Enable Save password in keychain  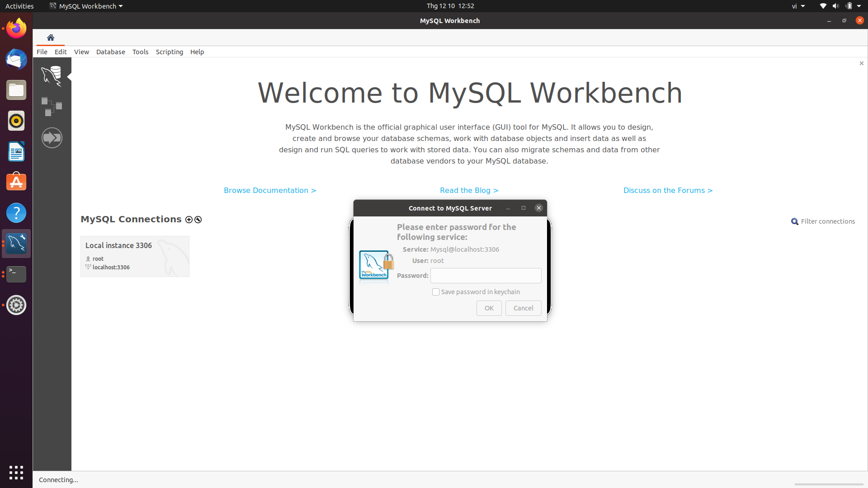[435, 292]
